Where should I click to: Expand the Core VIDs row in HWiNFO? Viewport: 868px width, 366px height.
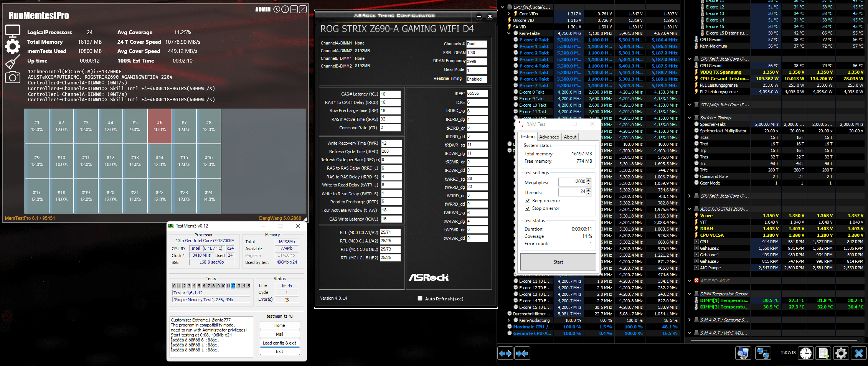click(509, 14)
